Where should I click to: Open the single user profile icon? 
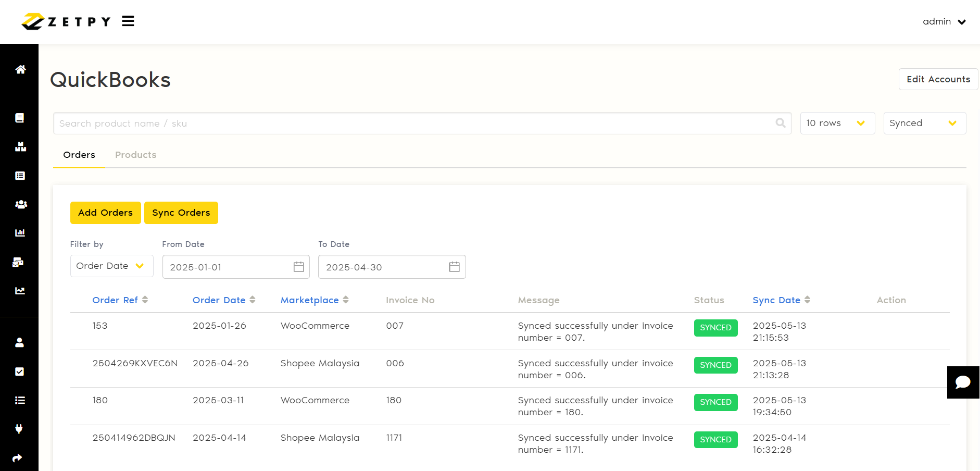[x=19, y=342]
